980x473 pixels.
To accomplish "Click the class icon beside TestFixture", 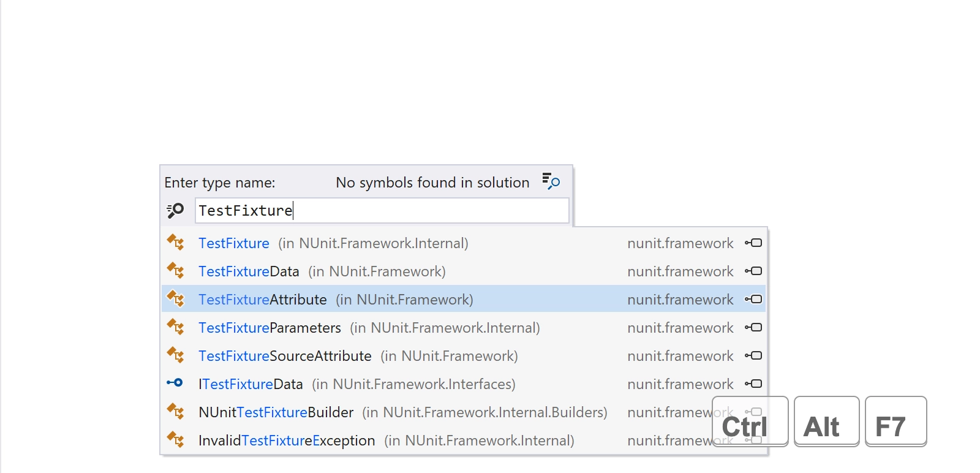I will [176, 243].
